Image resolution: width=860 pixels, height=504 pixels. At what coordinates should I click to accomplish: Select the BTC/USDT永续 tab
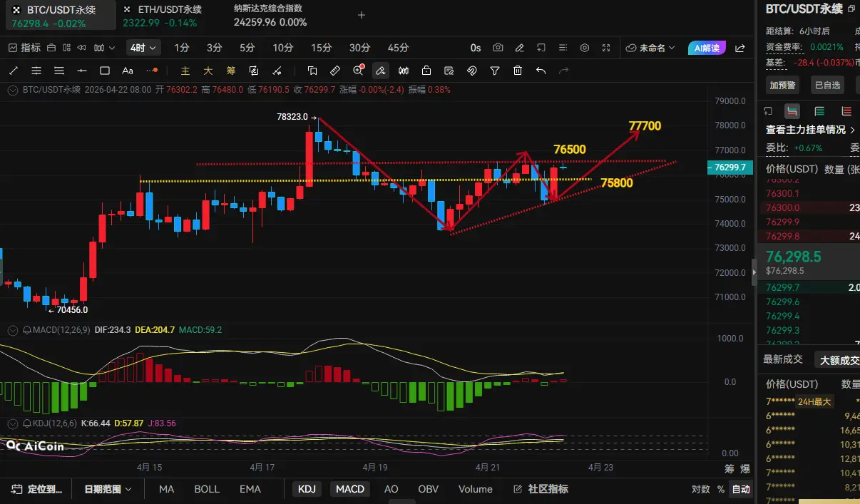pyautogui.click(x=60, y=16)
